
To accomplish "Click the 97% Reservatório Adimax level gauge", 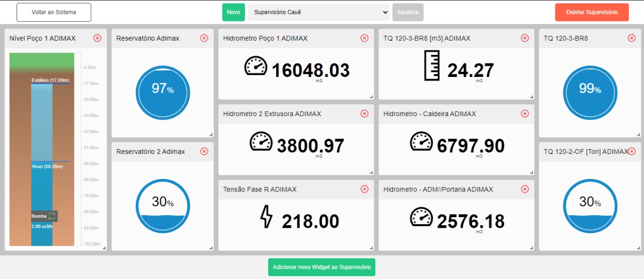I will pyautogui.click(x=163, y=92).
